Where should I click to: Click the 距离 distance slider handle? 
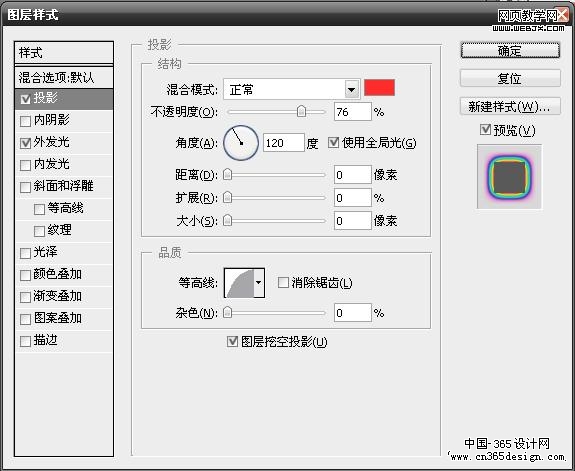coord(227,174)
